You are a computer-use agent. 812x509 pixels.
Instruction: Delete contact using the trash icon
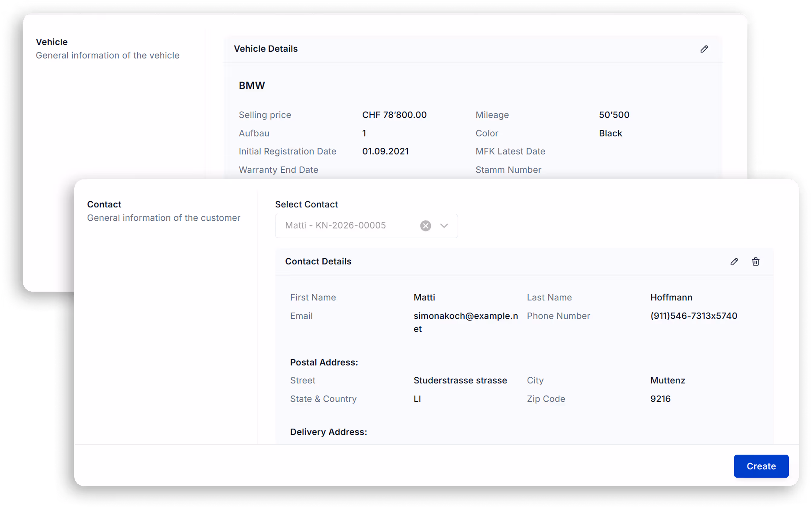click(x=756, y=261)
